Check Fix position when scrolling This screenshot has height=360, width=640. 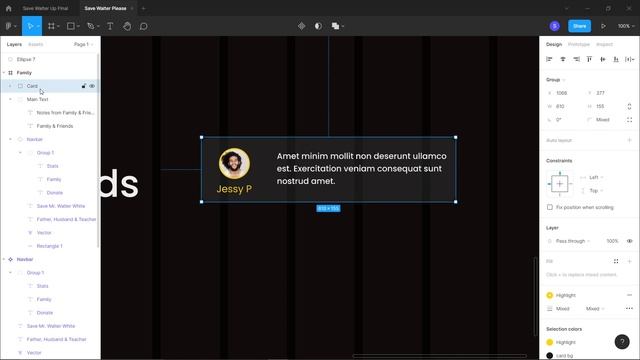pos(550,207)
